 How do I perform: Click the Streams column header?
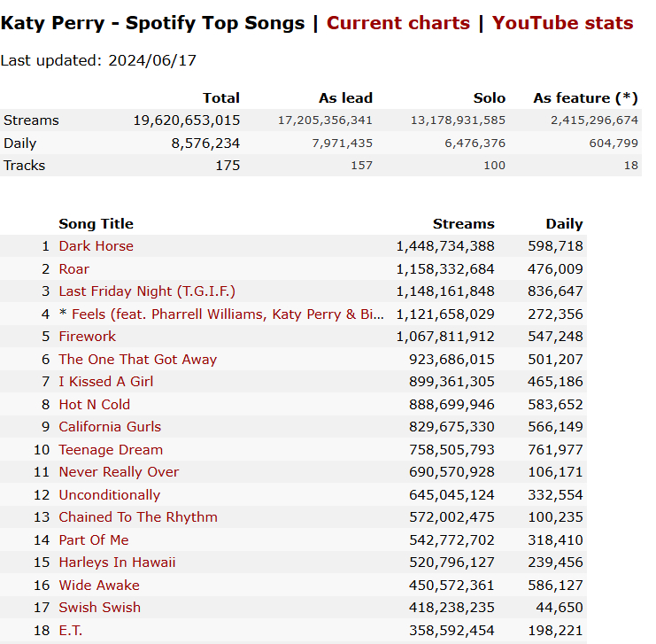coord(464,223)
